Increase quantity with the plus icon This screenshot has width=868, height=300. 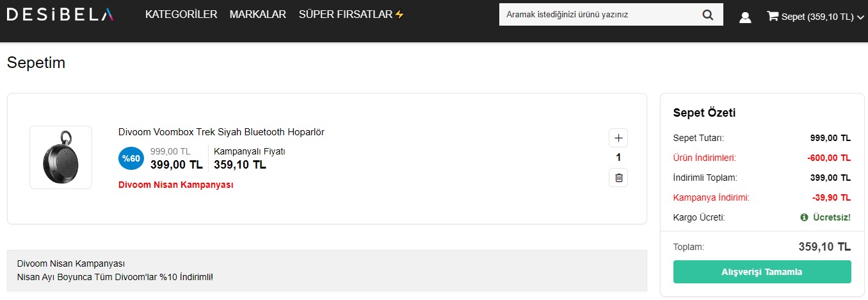618,138
